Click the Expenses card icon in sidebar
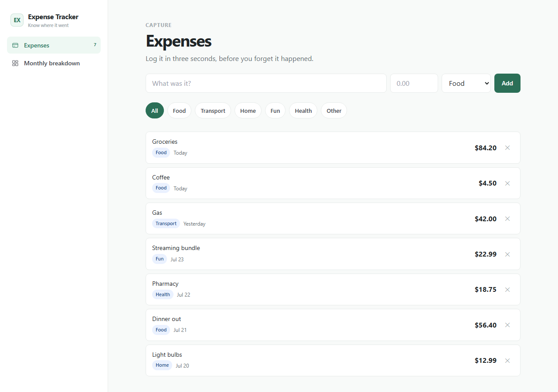Image resolution: width=558 pixels, height=392 pixels. click(15, 45)
